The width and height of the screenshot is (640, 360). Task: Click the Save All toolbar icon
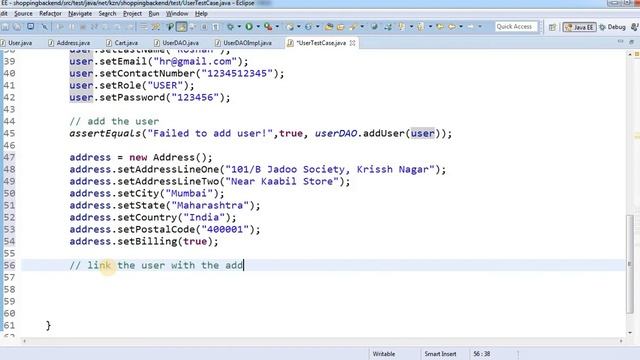tap(17, 27)
